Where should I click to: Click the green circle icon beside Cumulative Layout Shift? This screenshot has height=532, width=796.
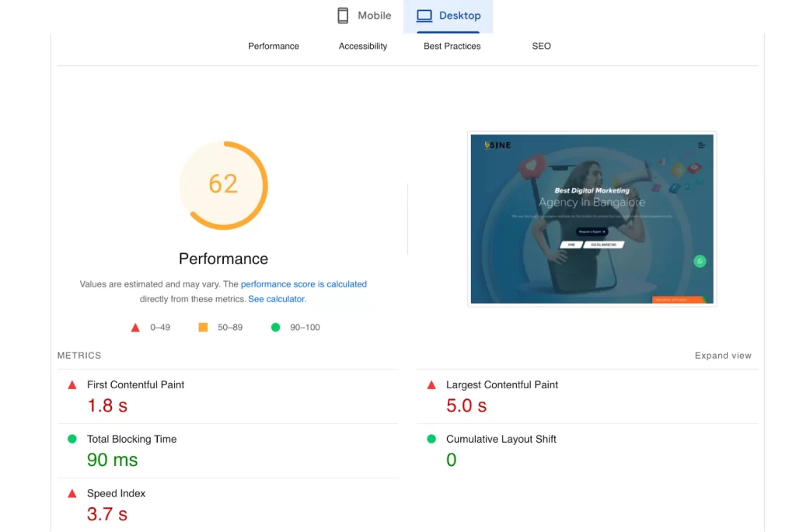(431, 439)
